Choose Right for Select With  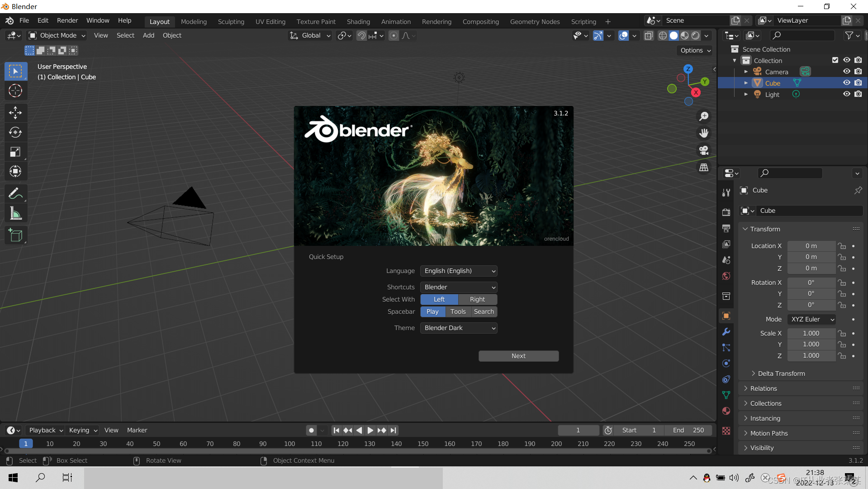point(477,299)
